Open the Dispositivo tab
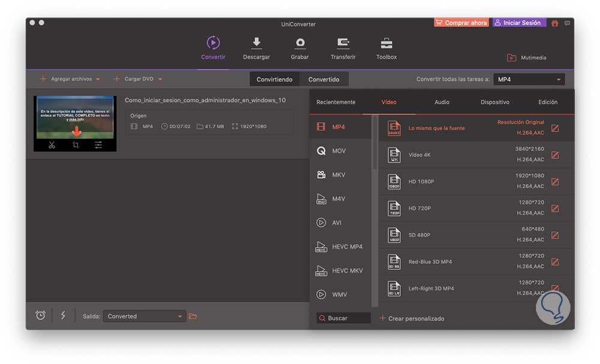The width and height of the screenshot is (600, 364). point(495,102)
